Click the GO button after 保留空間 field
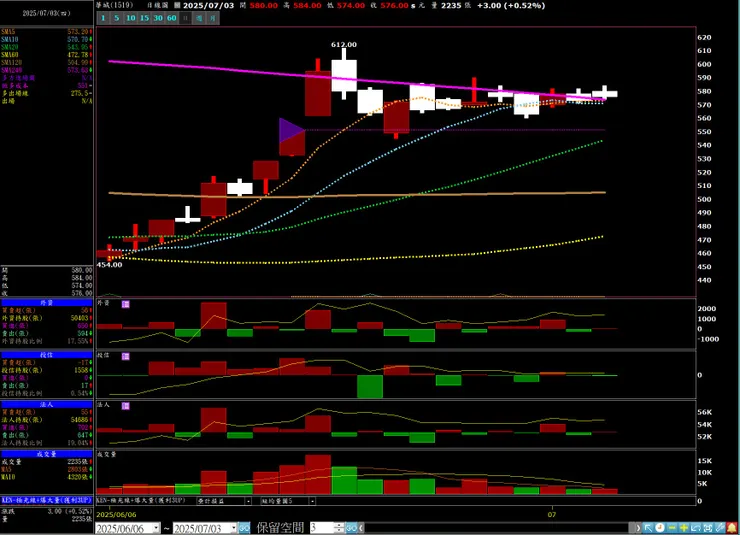The height and width of the screenshot is (535, 740). click(352, 528)
